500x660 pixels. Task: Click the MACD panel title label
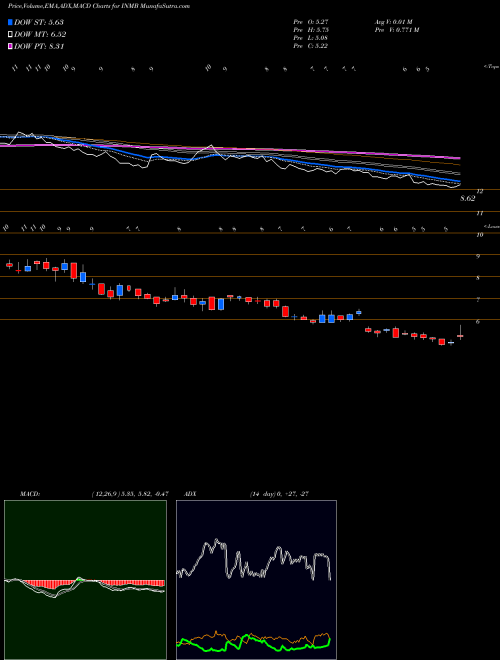click(29, 494)
